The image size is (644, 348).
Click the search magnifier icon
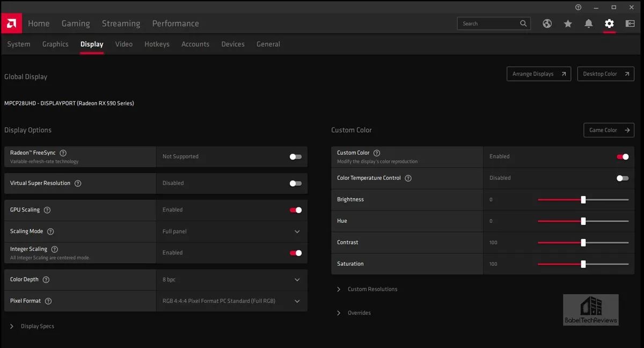point(524,24)
